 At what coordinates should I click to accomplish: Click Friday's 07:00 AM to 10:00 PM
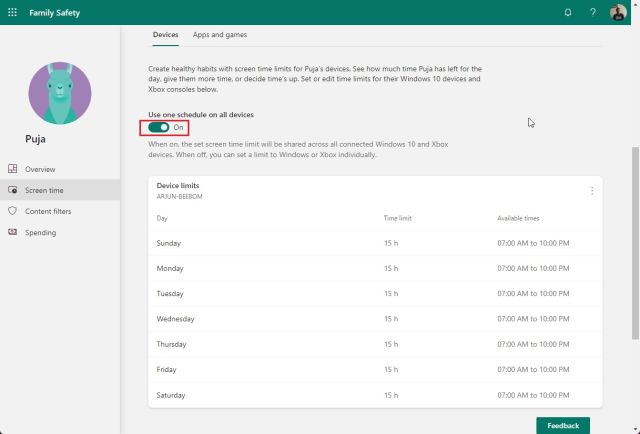point(533,369)
